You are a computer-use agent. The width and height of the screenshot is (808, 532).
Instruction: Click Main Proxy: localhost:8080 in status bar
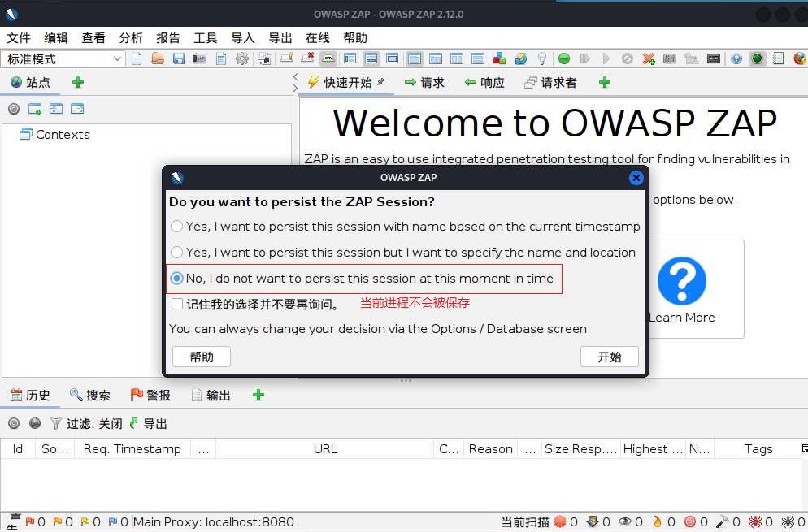tap(213, 522)
